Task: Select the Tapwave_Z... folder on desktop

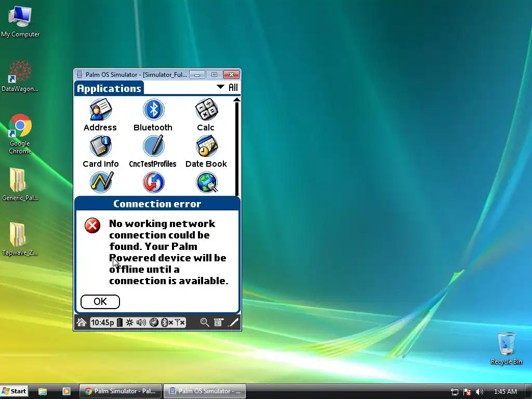Action: 20,239
